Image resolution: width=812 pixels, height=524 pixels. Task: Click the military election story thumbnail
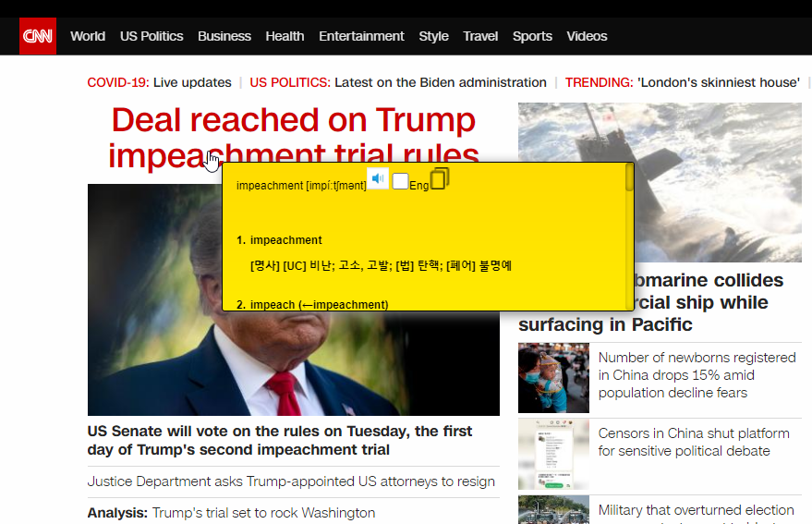tap(553, 509)
